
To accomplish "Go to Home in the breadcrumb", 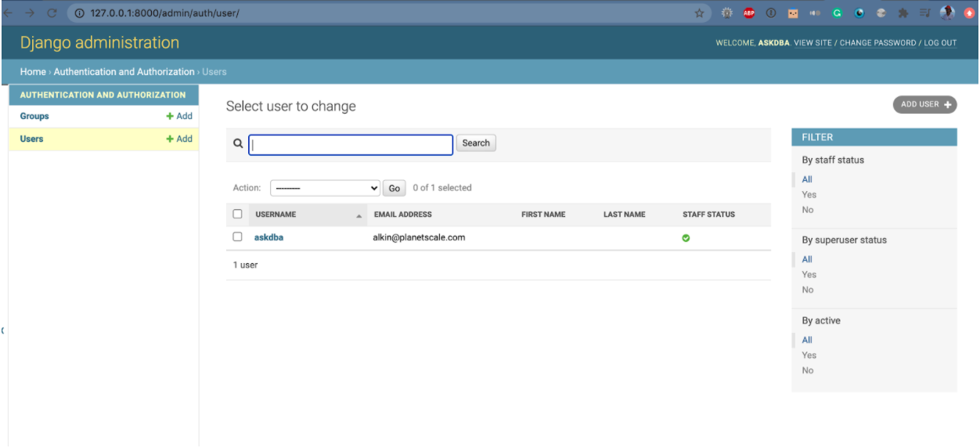I will pyautogui.click(x=33, y=71).
